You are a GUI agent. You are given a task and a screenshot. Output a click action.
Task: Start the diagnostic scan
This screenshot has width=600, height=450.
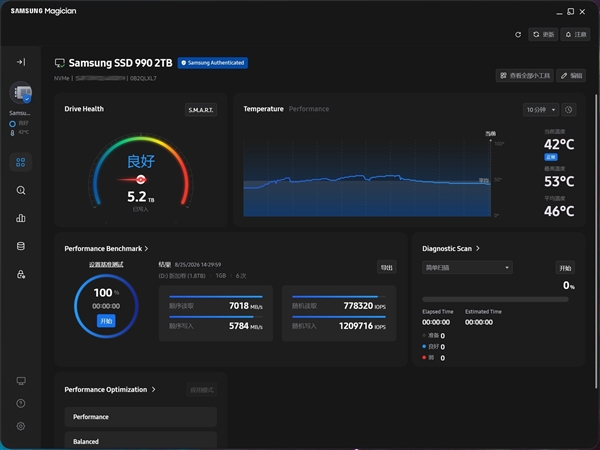(565, 268)
